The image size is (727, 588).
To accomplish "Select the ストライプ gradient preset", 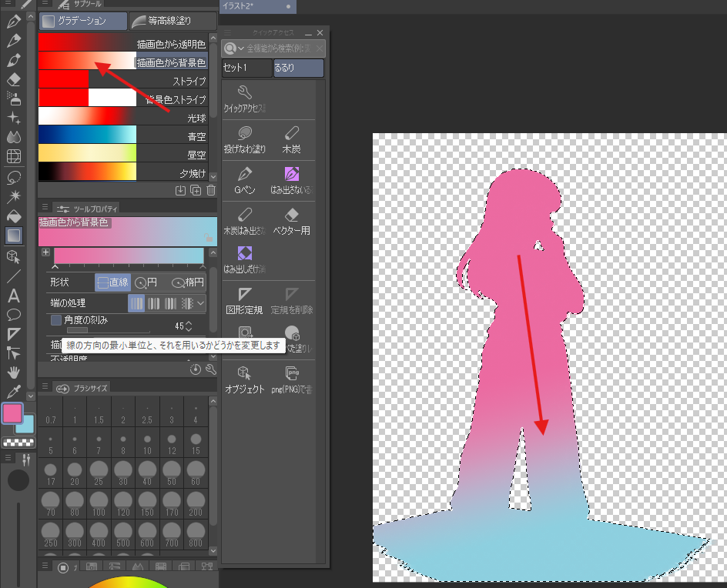I will (x=123, y=81).
